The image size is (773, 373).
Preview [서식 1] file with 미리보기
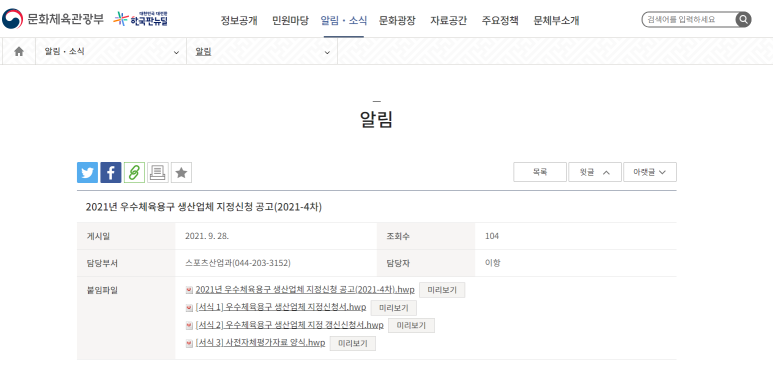click(x=393, y=308)
